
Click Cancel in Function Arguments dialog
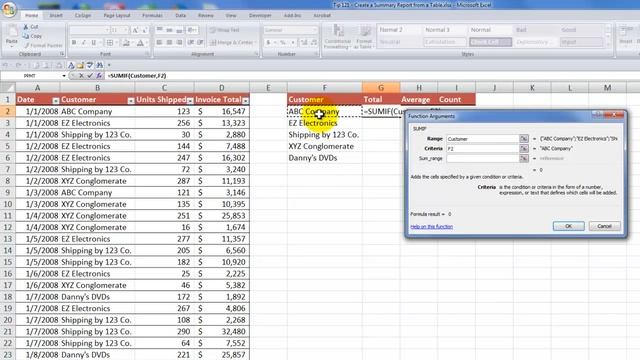[604, 226]
